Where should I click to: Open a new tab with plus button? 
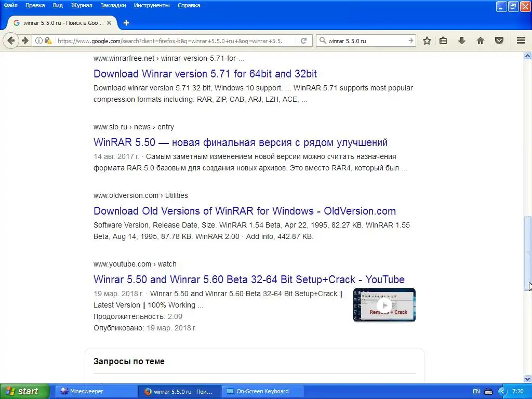(x=126, y=23)
